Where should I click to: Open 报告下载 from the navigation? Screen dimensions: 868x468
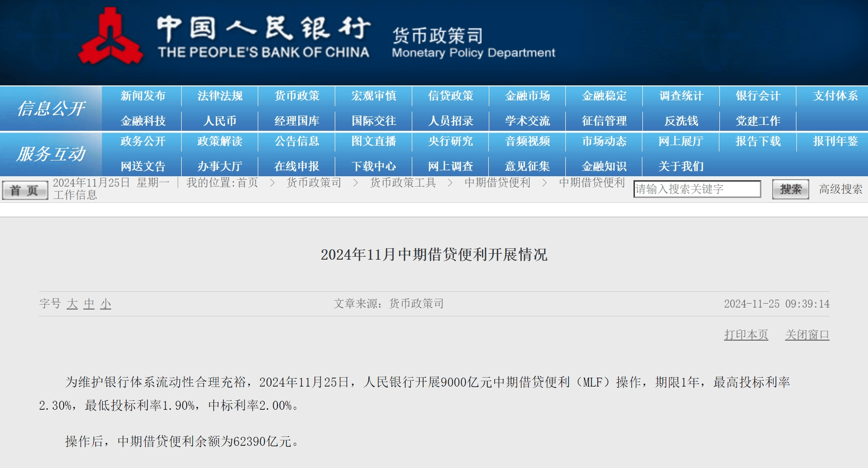(758, 141)
